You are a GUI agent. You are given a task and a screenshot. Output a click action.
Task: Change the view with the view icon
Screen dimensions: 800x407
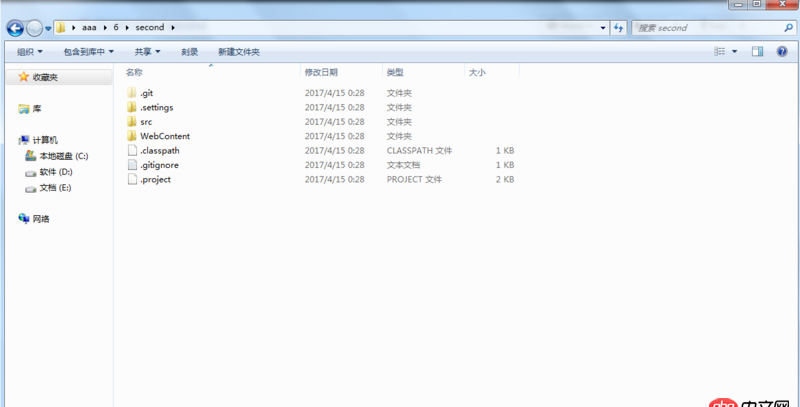coord(720,52)
